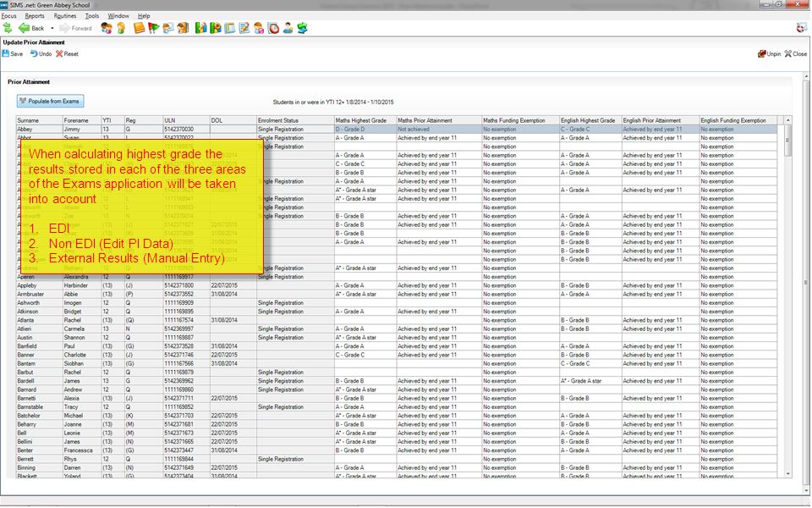This screenshot has height=508, width=812.
Task: Open the Routines menu
Action: tap(65, 16)
